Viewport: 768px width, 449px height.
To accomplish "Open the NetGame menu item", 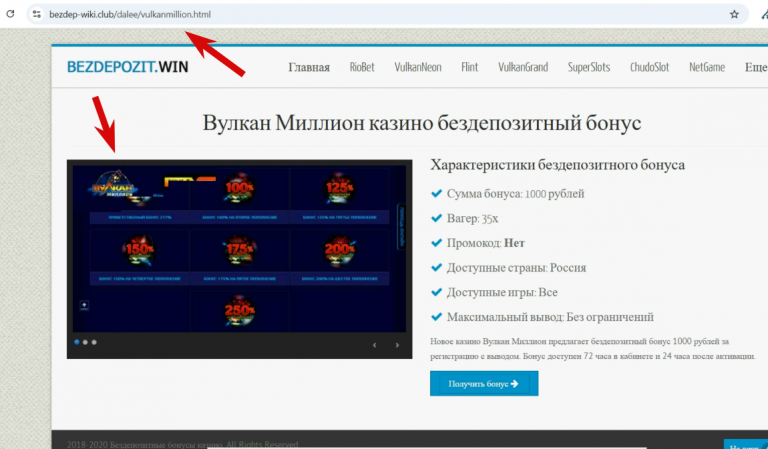I will point(707,67).
